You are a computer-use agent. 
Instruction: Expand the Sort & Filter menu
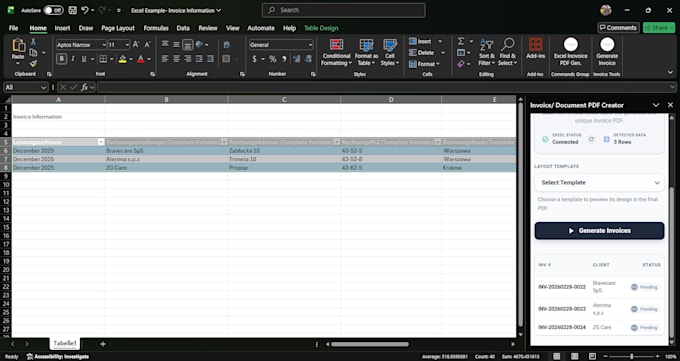point(487,52)
